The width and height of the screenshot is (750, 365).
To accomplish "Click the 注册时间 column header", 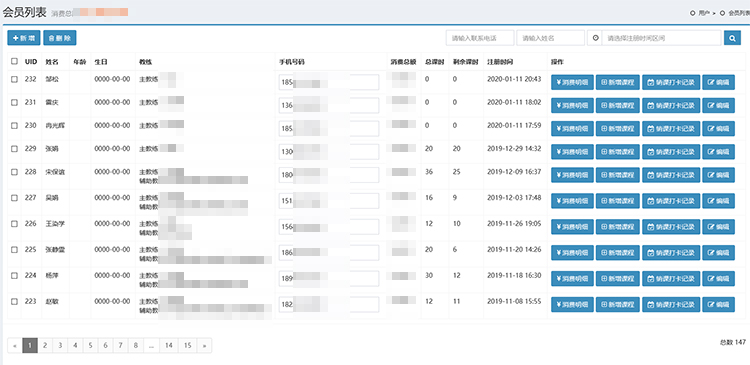I will point(500,62).
